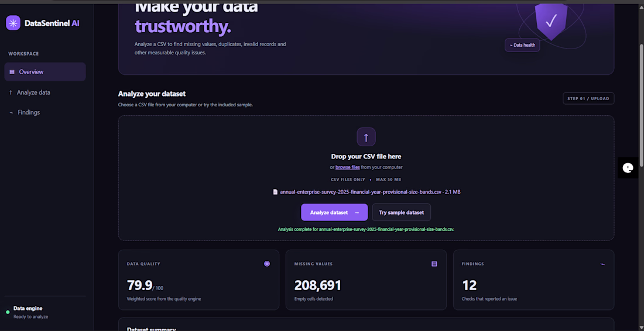Click the upload arrow icon in the drop zone

coord(366,137)
